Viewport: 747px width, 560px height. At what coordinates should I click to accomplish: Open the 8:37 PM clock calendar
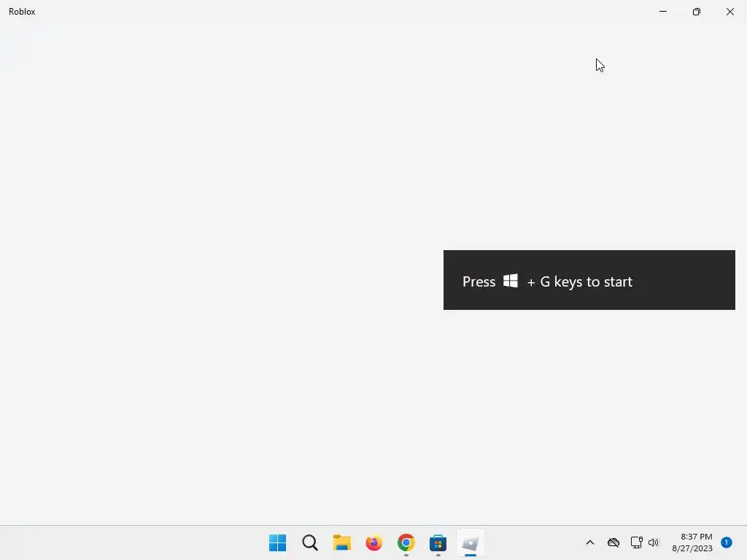pyautogui.click(x=692, y=542)
